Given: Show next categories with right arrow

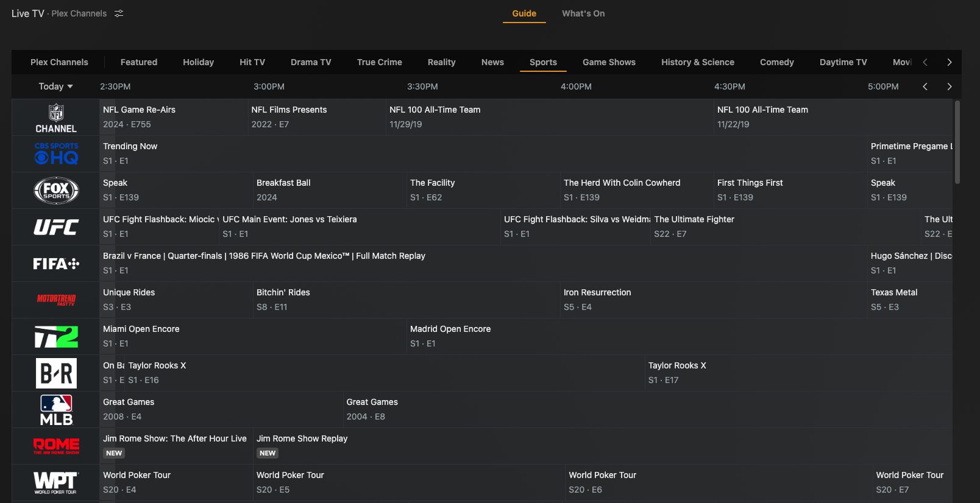Looking at the screenshot, I should 949,62.
